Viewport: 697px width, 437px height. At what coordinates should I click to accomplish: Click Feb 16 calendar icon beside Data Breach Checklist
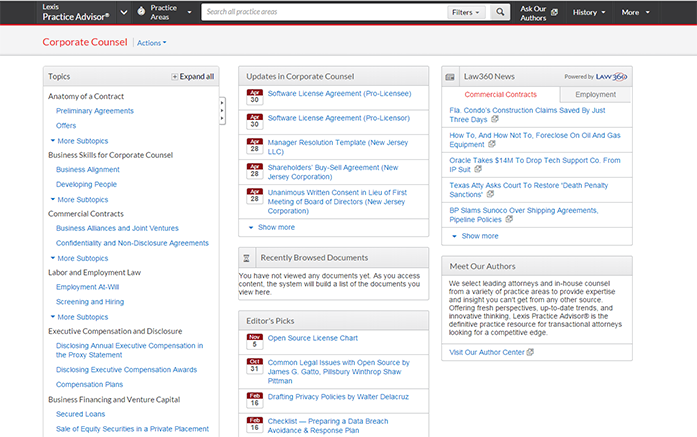click(x=255, y=424)
